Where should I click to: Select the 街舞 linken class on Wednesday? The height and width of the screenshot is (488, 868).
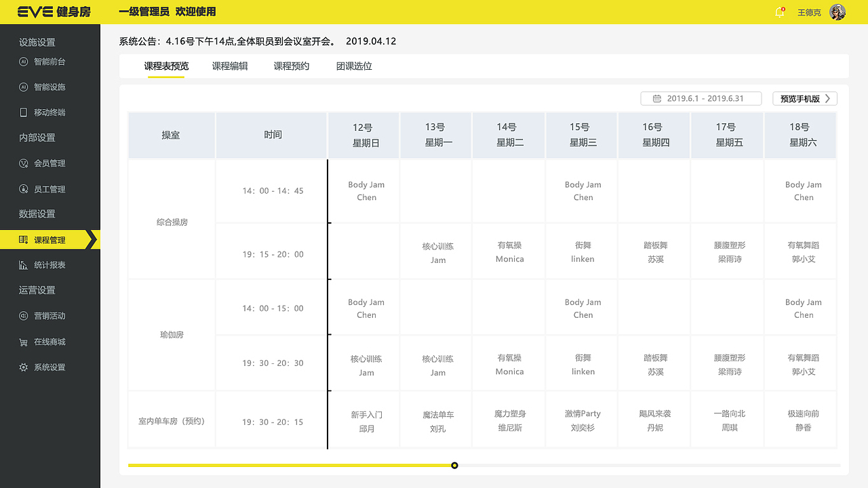(x=583, y=251)
